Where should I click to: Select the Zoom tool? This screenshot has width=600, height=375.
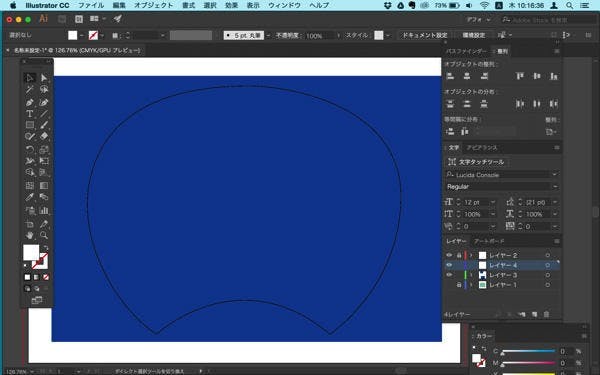[x=44, y=235]
